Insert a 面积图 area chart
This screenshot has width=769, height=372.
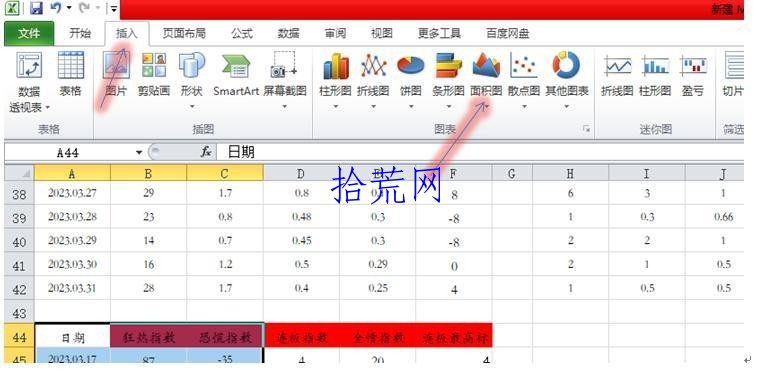point(486,81)
